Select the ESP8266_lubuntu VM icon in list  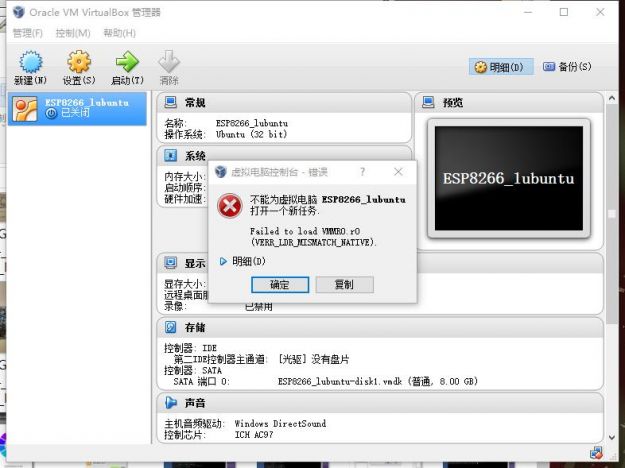pos(24,109)
